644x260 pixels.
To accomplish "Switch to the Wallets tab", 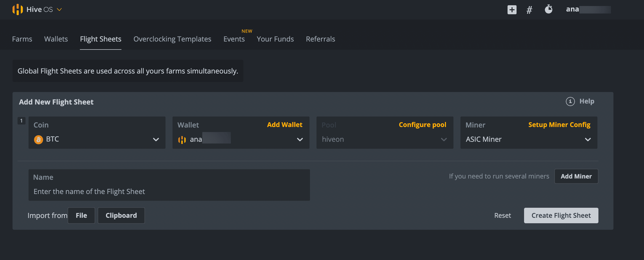I will (56, 39).
